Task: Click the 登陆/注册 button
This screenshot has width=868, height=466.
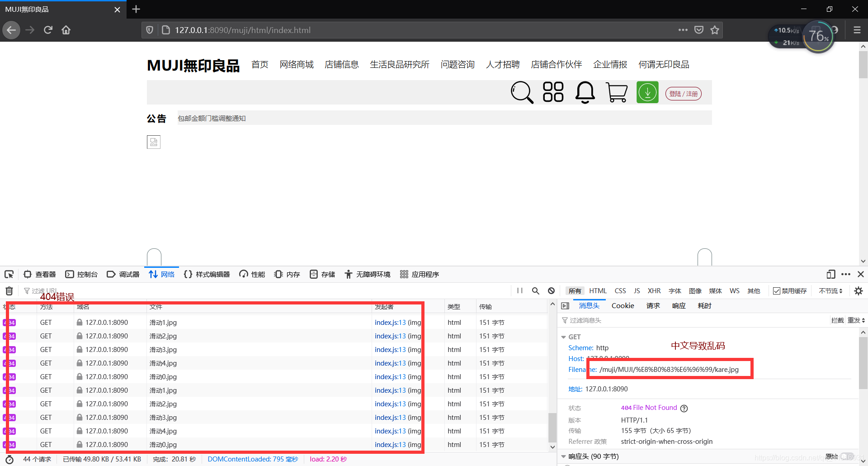Action: click(x=683, y=94)
